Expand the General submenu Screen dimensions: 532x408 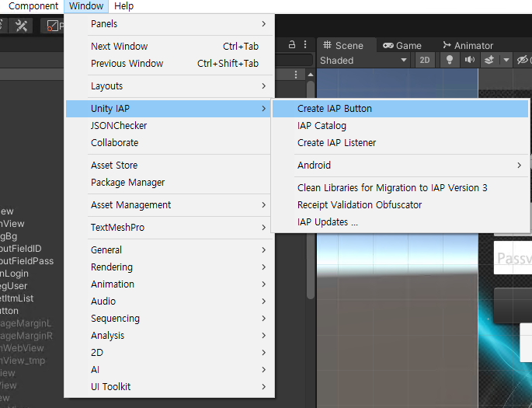tap(169, 250)
